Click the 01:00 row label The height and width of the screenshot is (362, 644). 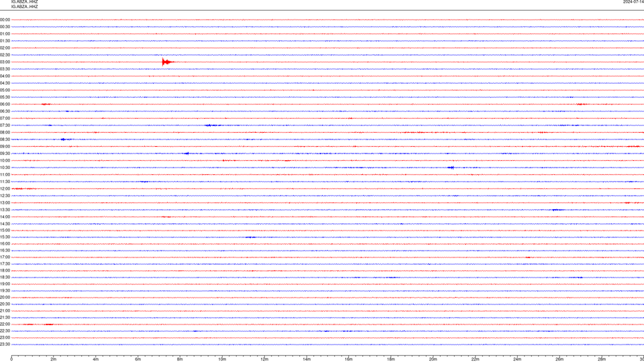pos(5,34)
